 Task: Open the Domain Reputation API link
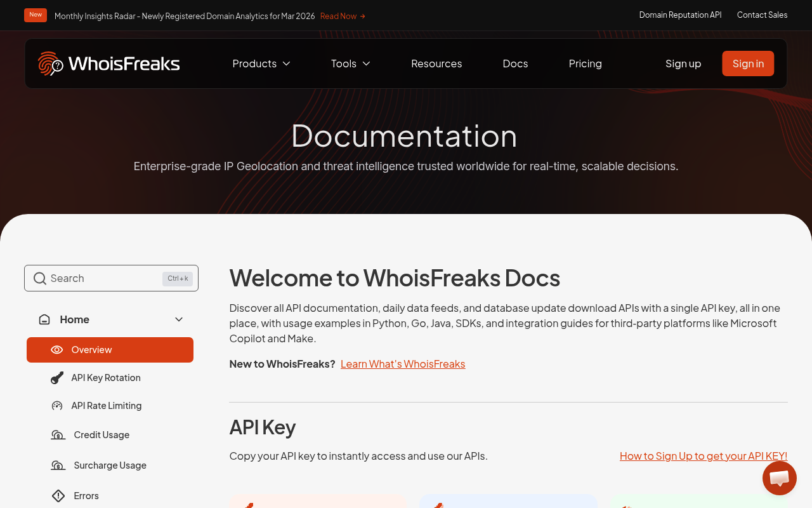point(680,15)
